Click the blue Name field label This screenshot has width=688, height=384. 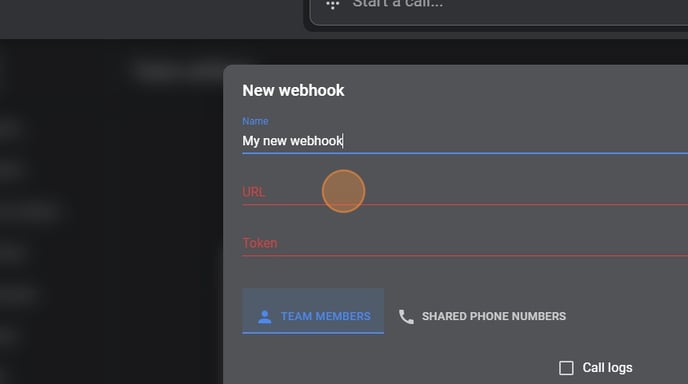coord(255,121)
